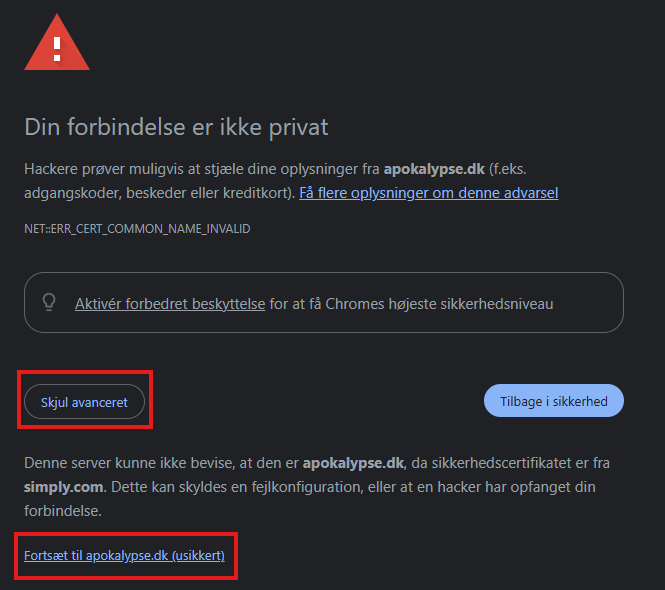
Task: Click the red warning triangle icon
Action: tap(57, 42)
